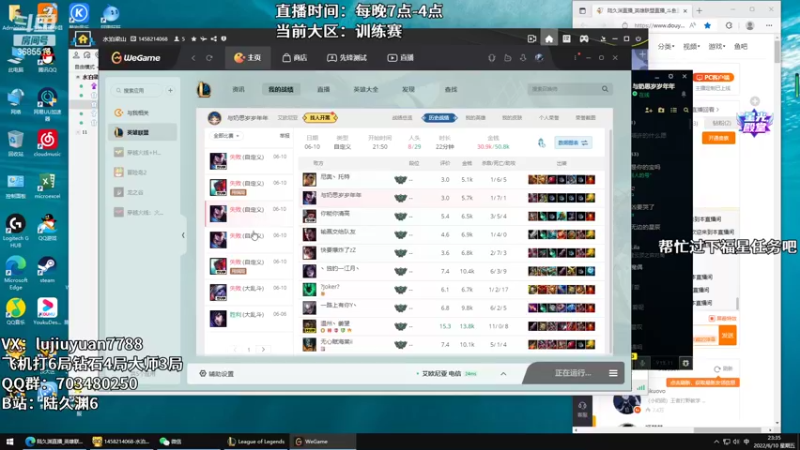Switch to 我的战绩 tab

281,89
